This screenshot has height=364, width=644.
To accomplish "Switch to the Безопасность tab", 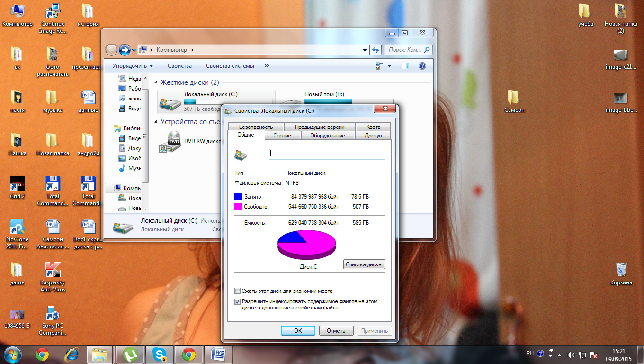I will (256, 127).
